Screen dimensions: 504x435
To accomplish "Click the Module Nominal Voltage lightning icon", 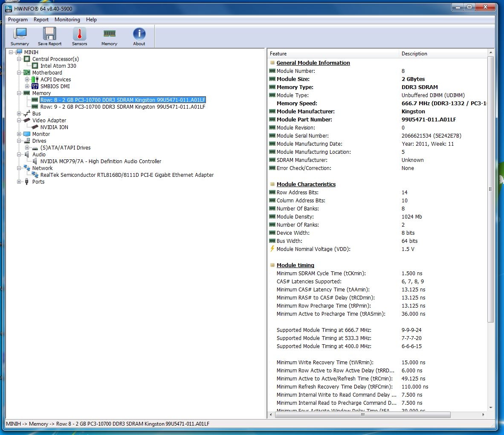I will click(272, 249).
